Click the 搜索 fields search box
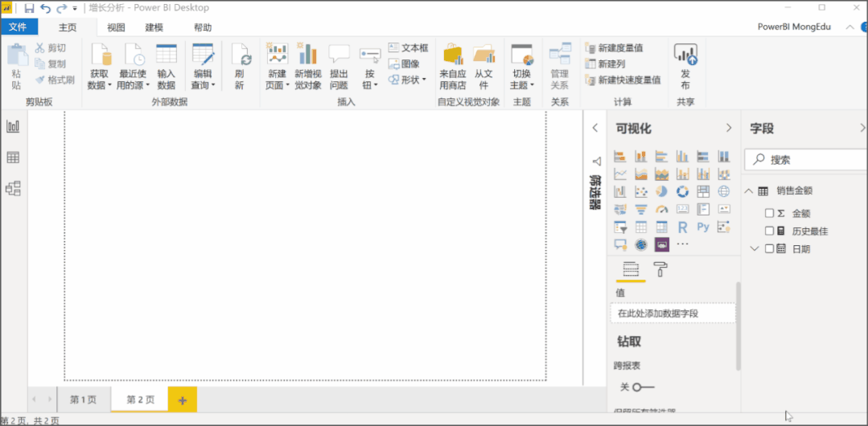 [804, 160]
